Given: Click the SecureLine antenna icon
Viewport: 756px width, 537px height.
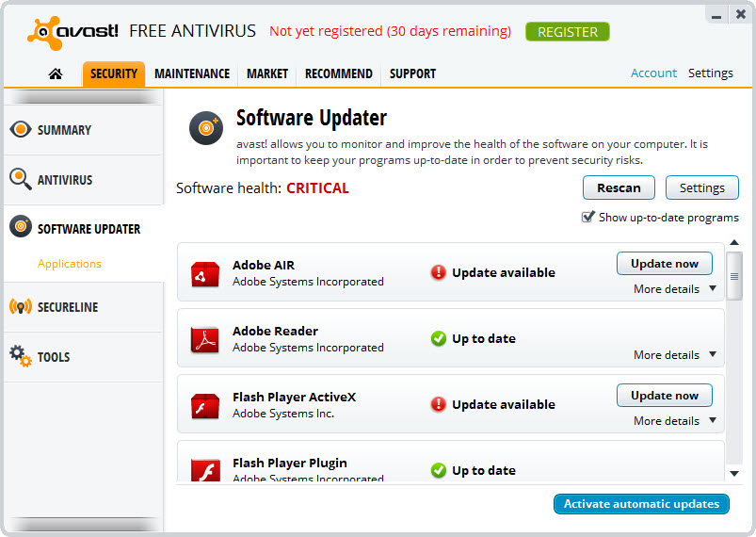Looking at the screenshot, I should click(x=21, y=306).
